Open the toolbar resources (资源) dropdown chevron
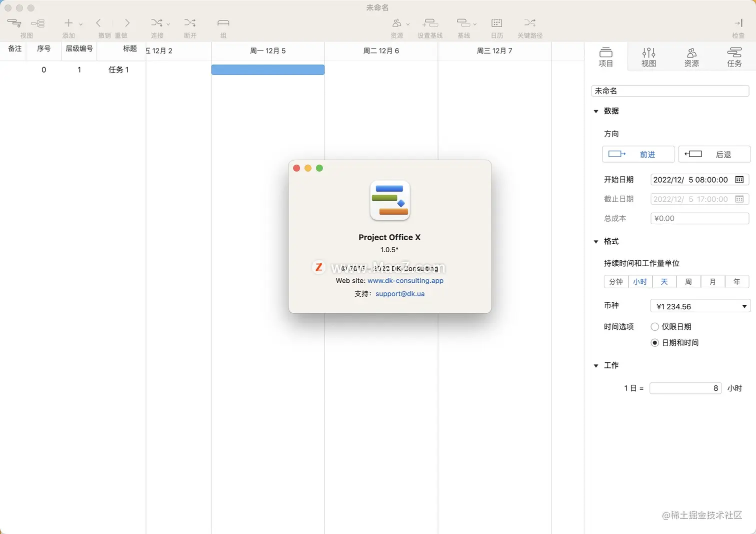This screenshot has height=534, width=756. click(x=408, y=24)
